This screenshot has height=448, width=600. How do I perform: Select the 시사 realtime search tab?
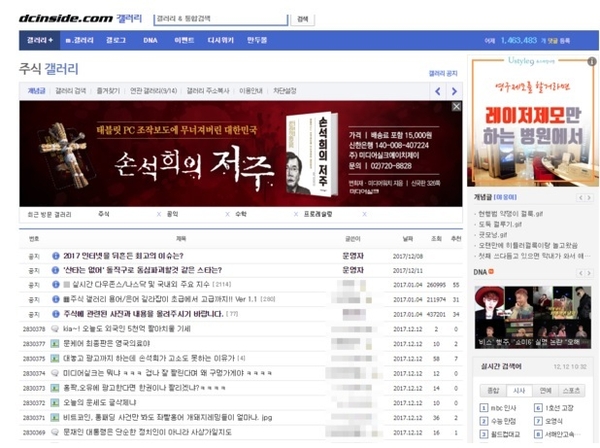(x=519, y=391)
